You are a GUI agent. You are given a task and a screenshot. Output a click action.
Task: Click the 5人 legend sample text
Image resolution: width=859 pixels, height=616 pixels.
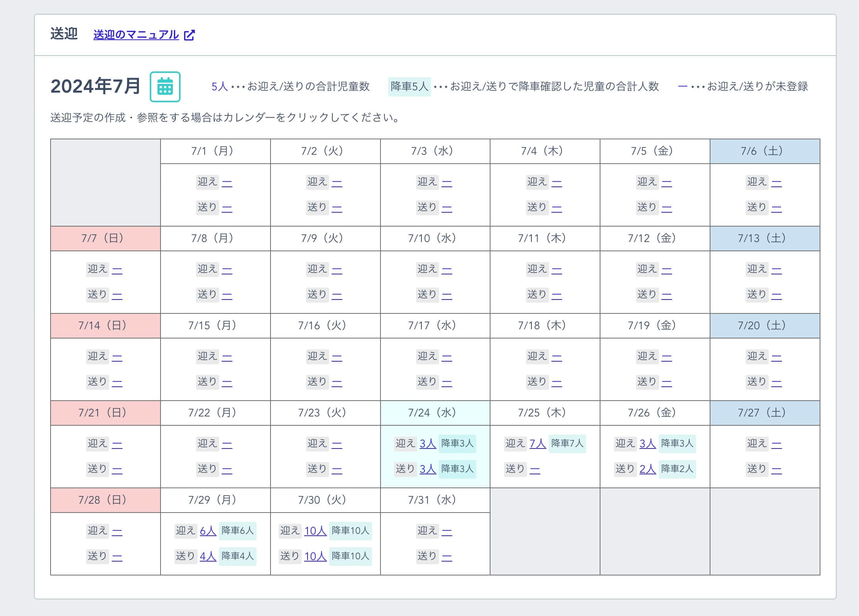click(x=220, y=86)
